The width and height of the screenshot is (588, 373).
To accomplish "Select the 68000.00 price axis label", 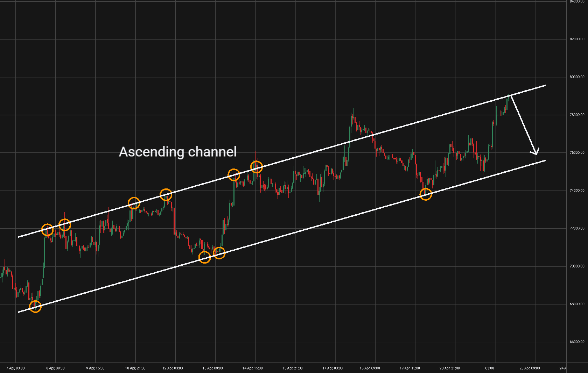I will [x=577, y=304].
